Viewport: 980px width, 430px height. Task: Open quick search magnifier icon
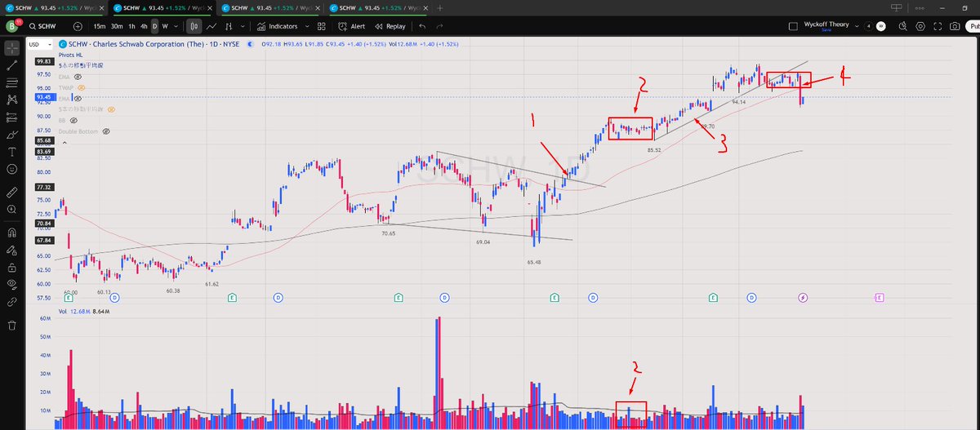pyautogui.click(x=903, y=26)
